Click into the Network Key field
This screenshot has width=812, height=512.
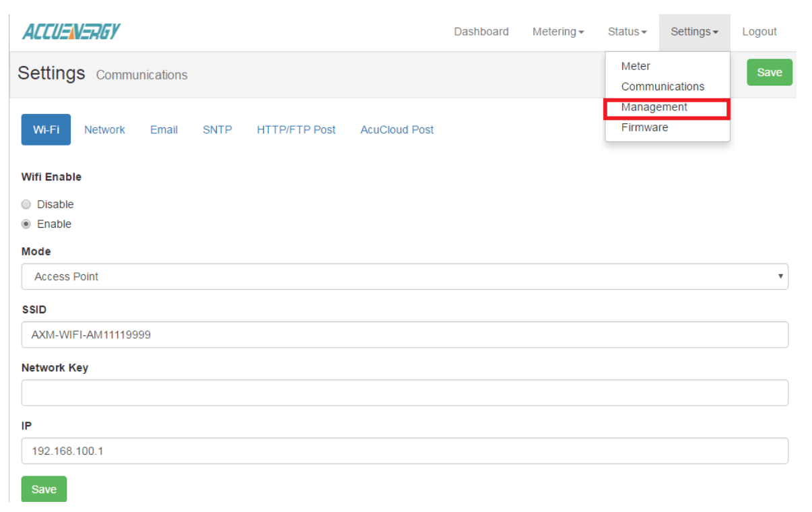coord(405,393)
